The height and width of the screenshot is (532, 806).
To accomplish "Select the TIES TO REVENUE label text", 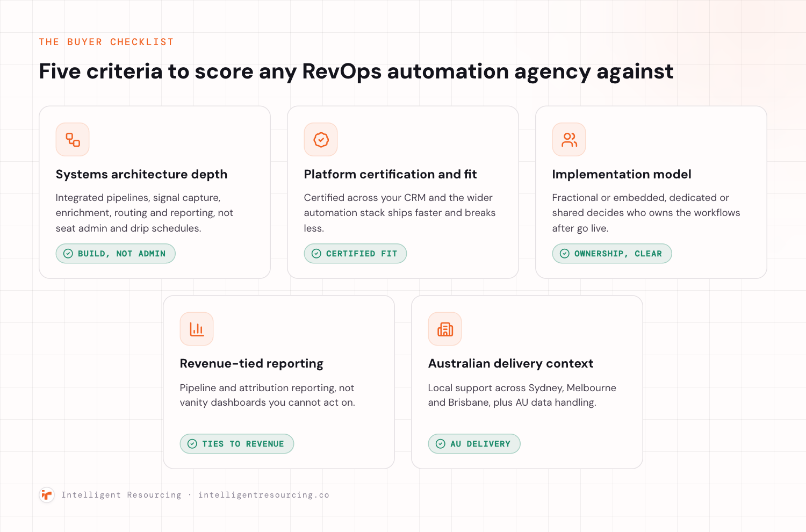I will pos(243,444).
